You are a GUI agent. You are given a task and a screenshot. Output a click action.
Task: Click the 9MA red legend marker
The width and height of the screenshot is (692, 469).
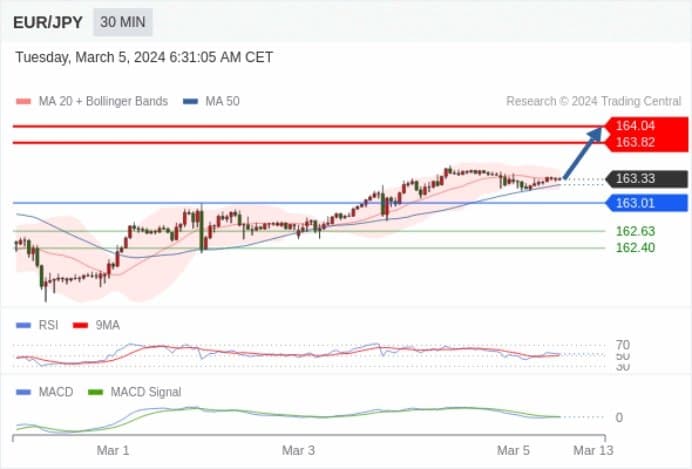coord(80,326)
